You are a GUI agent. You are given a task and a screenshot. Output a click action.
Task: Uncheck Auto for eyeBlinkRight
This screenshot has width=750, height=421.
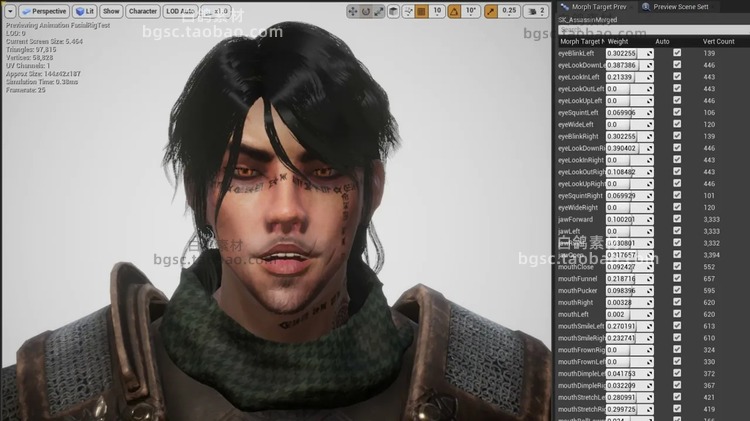click(677, 136)
